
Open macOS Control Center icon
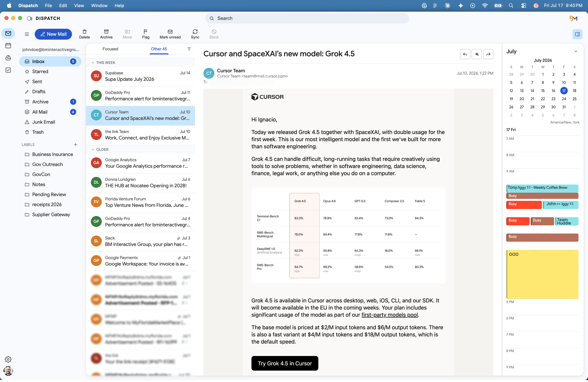[523, 5]
